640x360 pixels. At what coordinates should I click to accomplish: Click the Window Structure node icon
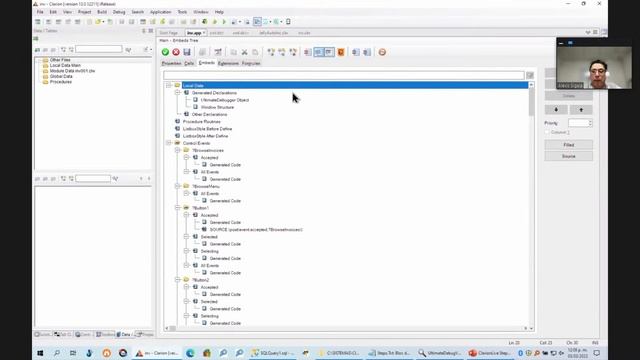[x=195, y=107]
